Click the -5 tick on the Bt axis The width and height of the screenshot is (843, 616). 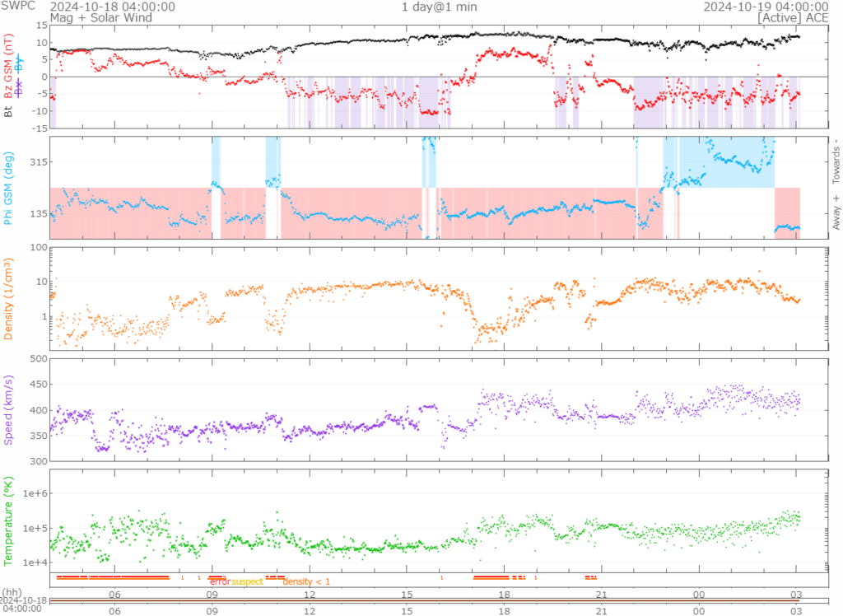(x=43, y=94)
